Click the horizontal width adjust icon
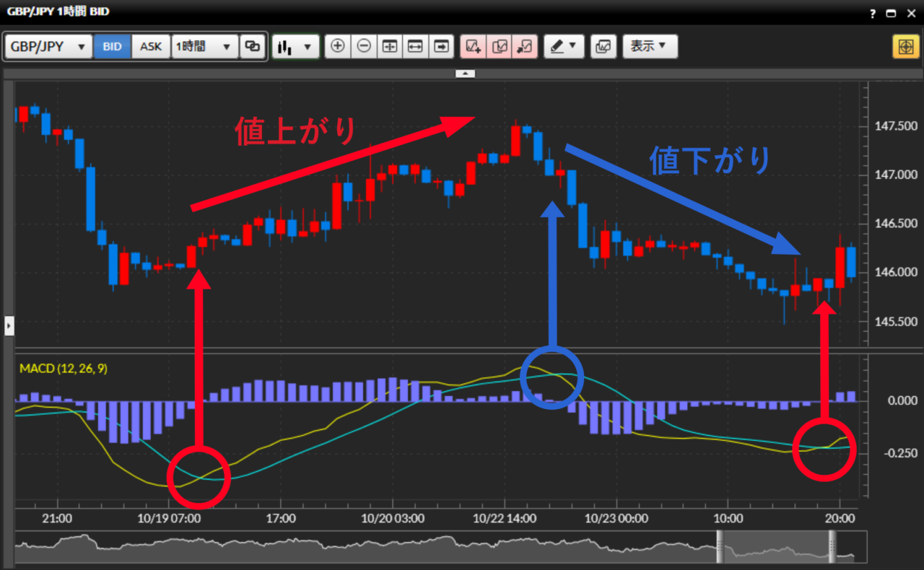 coord(415,46)
